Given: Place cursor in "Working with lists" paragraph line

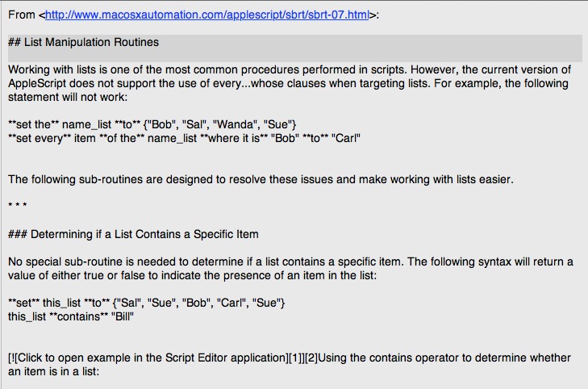Looking at the screenshot, I should [x=289, y=69].
